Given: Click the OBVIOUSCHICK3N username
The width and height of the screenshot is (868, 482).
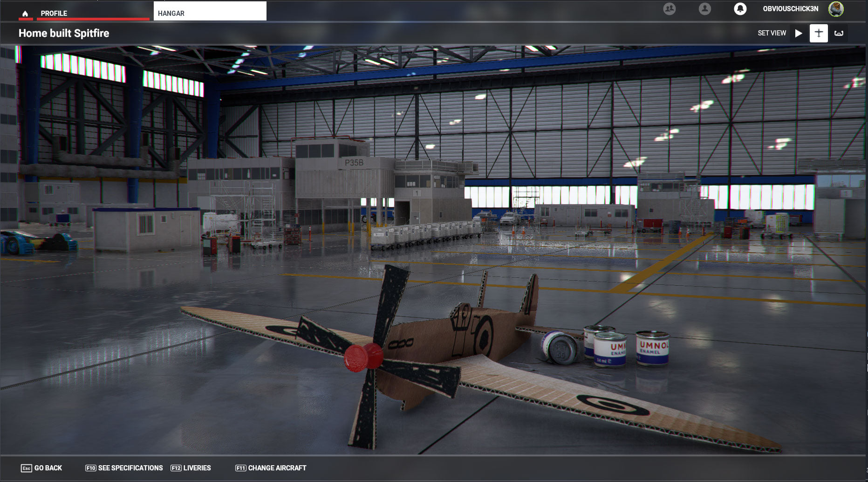Looking at the screenshot, I should tap(790, 9).
